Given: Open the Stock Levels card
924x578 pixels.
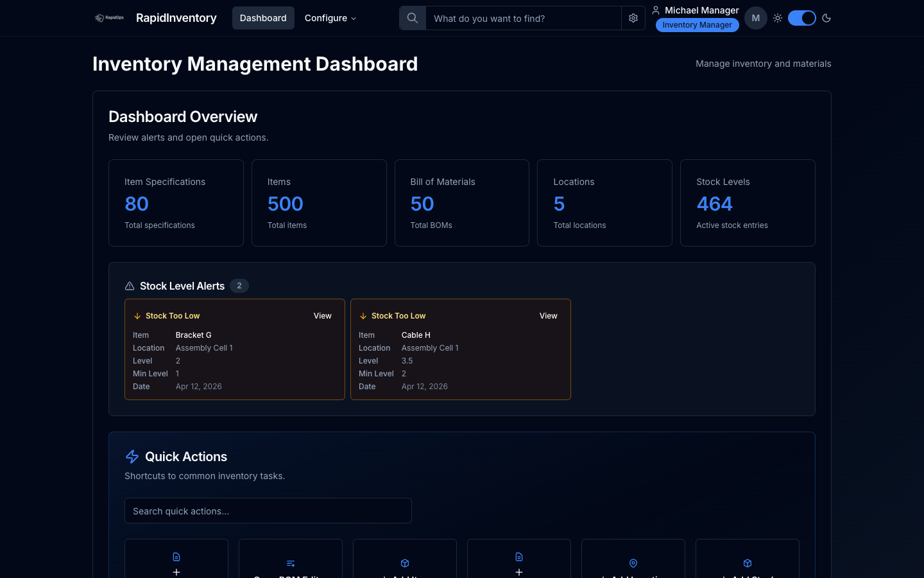Looking at the screenshot, I should pos(748,203).
